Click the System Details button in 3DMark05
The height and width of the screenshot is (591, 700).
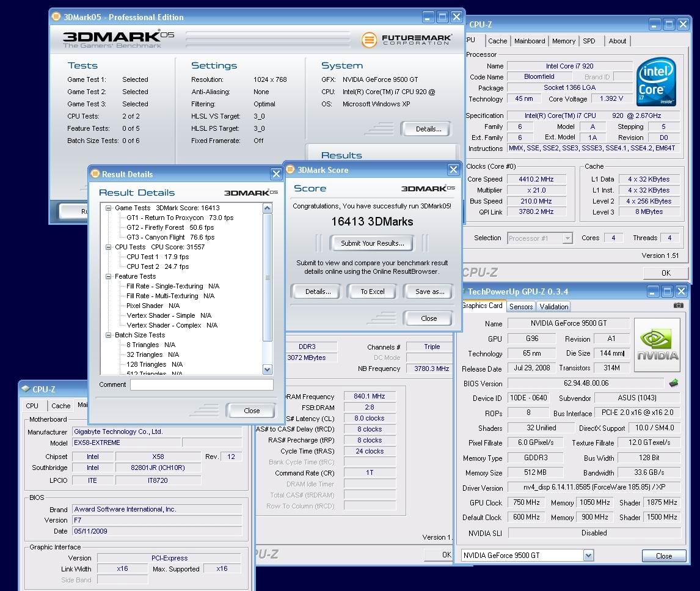(428, 129)
